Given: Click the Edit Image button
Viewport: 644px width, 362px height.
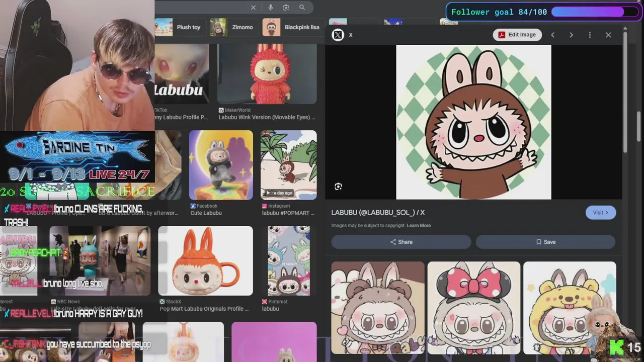Looking at the screenshot, I should coord(517,35).
